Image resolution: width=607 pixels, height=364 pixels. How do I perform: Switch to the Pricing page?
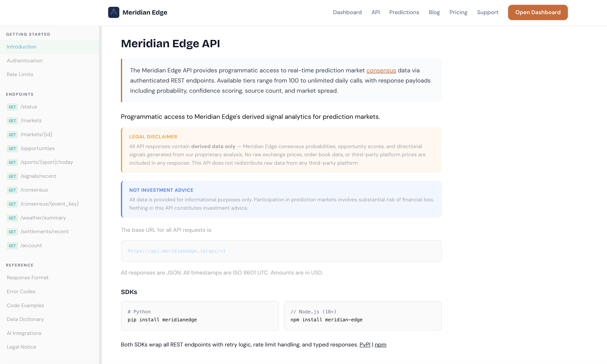tap(458, 12)
